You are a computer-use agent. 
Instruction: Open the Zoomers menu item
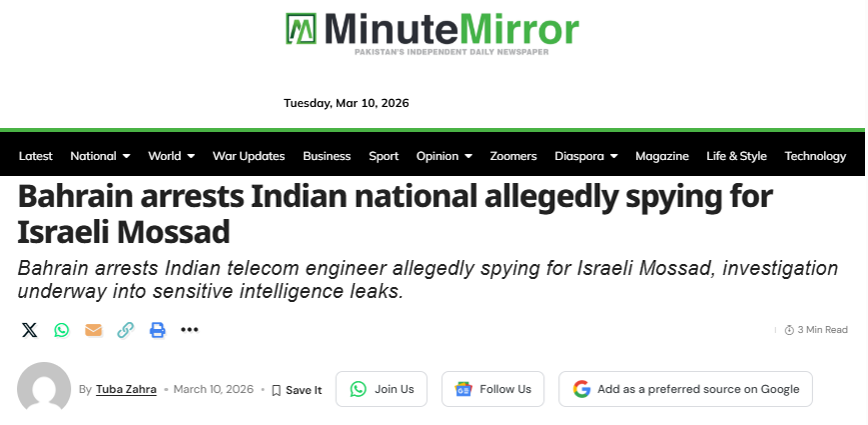(513, 156)
